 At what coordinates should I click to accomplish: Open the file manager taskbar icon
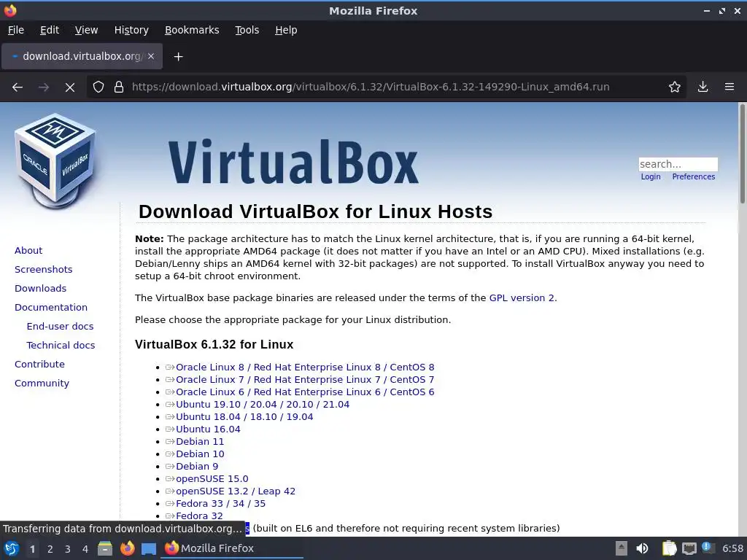[x=105, y=548]
